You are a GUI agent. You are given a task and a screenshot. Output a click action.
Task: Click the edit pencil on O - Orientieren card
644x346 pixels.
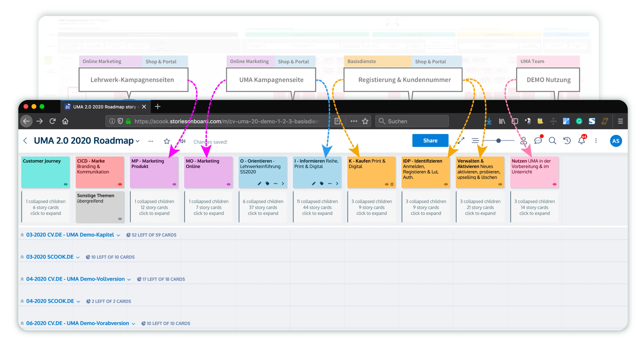(x=260, y=184)
